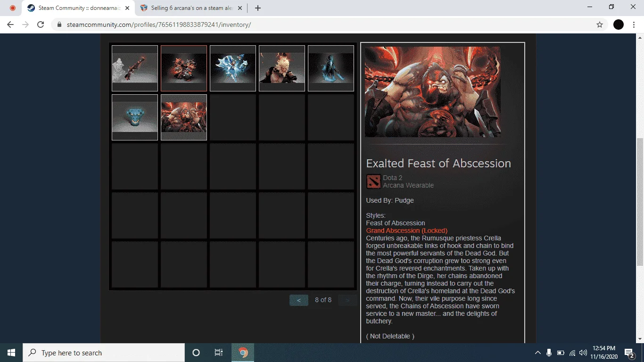This screenshot has width=644, height=362.
Task: Select the red-bordered demon item thumbnail
Action: pyautogui.click(x=184, y=68)
